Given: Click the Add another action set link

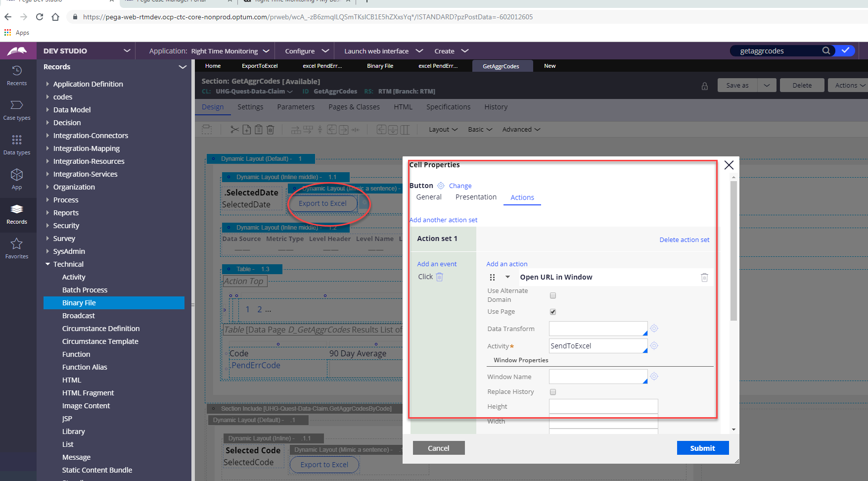Looking at the screenshot, I should [443, 220].
